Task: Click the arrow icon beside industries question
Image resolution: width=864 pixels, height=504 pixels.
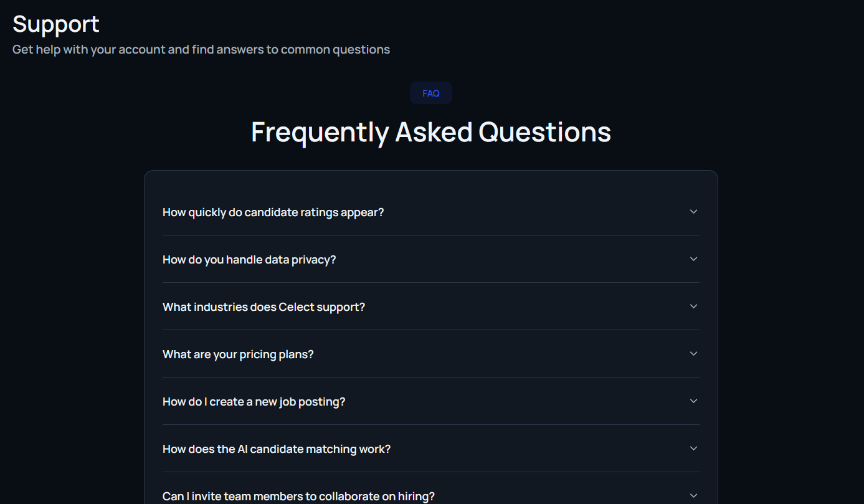Action: (693, 307)
